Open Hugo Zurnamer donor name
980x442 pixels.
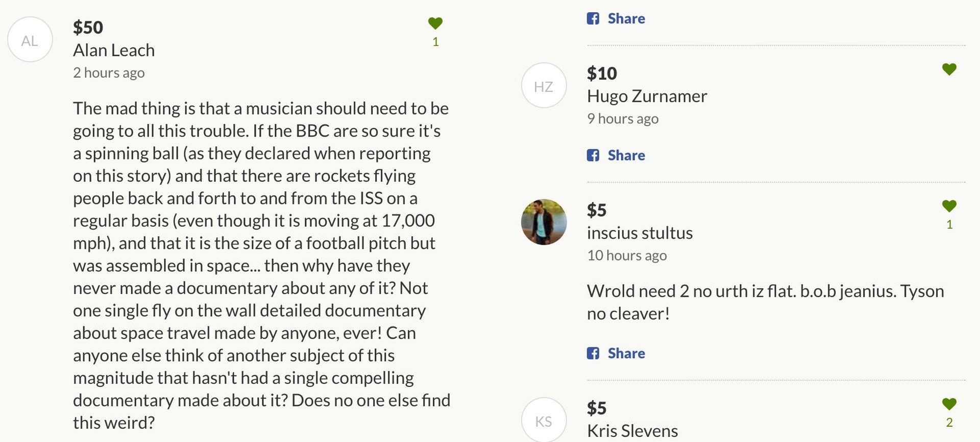(647, 96)
